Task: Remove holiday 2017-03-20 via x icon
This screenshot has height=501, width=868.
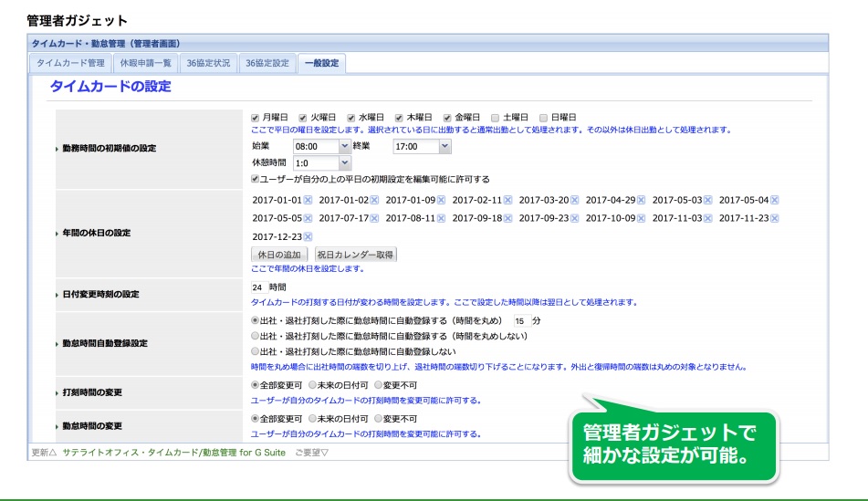Action: point(575,200)
